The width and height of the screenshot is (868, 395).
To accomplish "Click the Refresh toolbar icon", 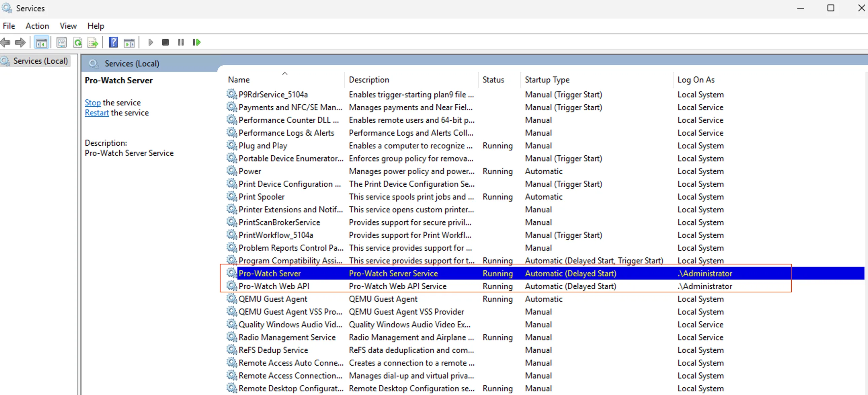I will (x=78, y=42).
